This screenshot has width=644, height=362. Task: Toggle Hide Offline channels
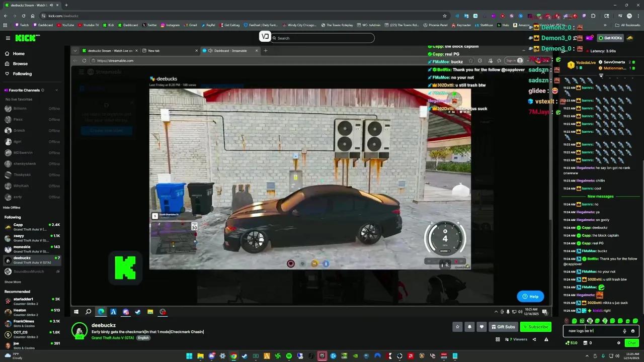click(13, 208)
